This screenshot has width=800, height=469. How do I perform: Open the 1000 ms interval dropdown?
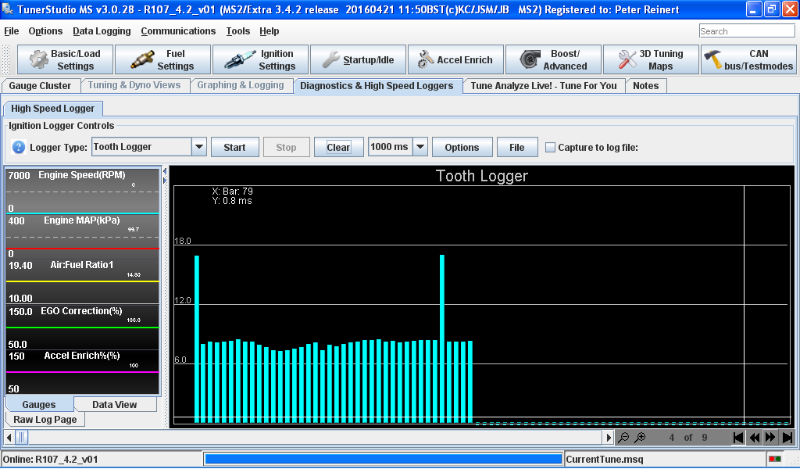tap(420, 148)
